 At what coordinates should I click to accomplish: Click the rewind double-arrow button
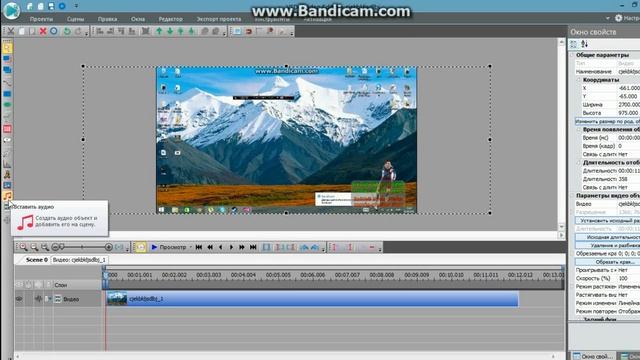pyautogui.click(x=210, y=247)
